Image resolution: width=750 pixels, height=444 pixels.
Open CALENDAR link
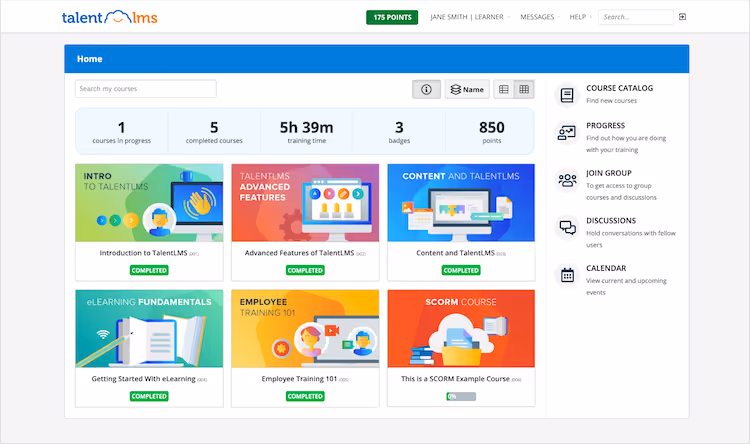pos(606,268)
